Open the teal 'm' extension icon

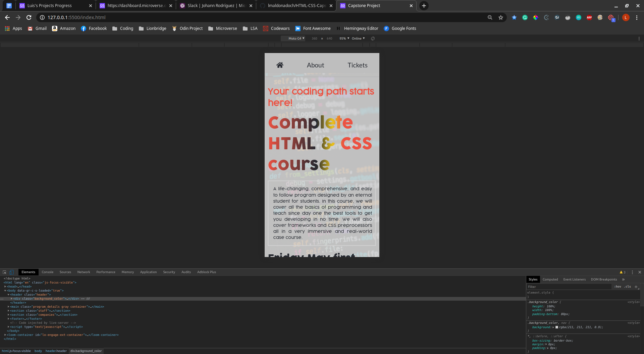[579, 17]
